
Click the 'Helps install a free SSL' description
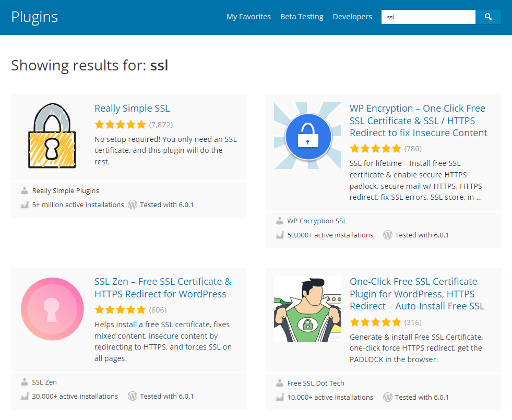[x=163, y=341]
